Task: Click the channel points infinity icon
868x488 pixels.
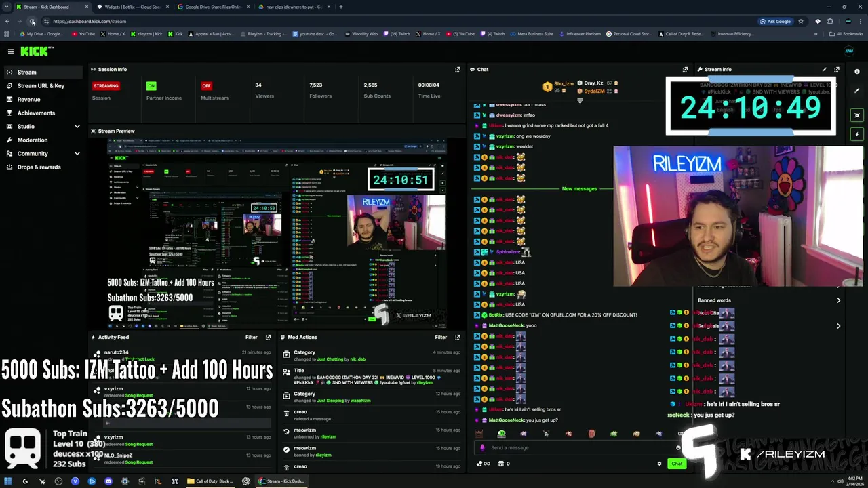Action: (482, 464)
